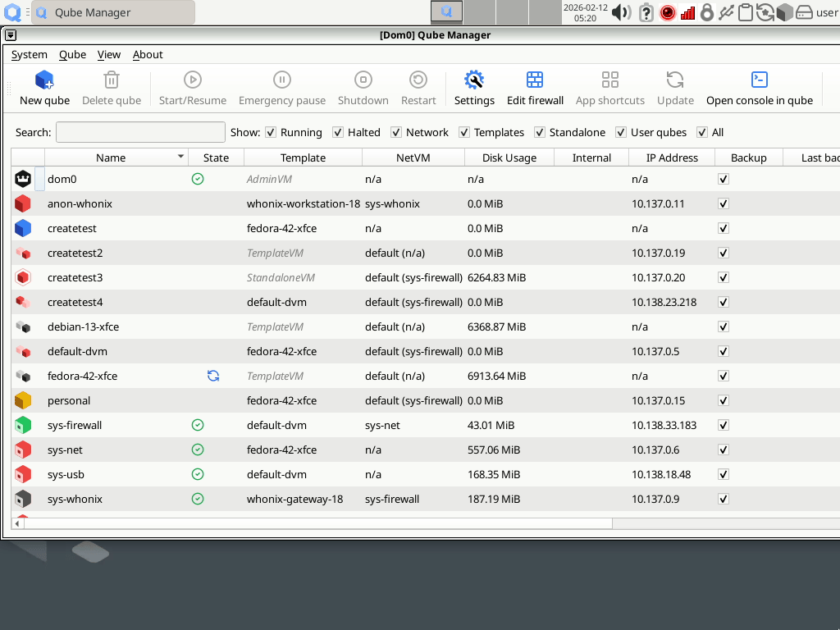
Task: Click inside the Search input field
Action: [x=140, y=132]
